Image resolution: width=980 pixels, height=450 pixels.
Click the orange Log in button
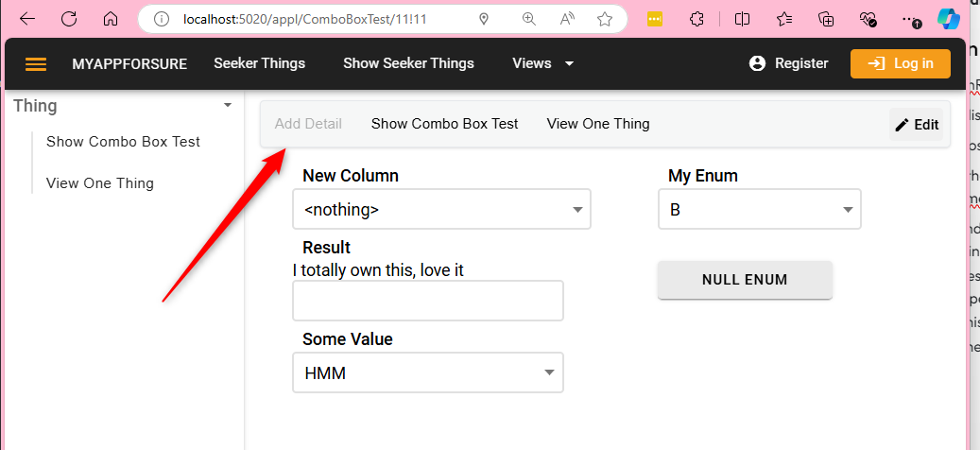(901, 63)
